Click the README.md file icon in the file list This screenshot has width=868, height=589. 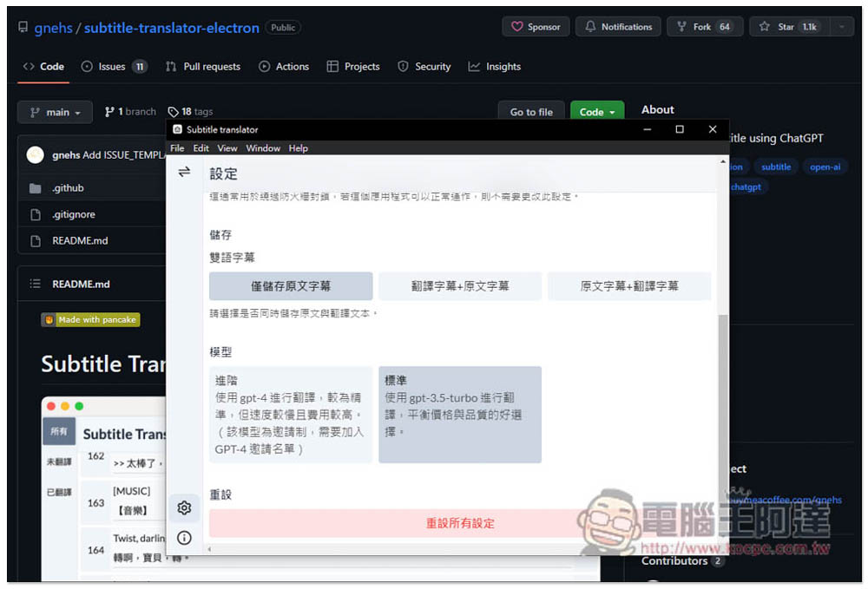point(36,241)
